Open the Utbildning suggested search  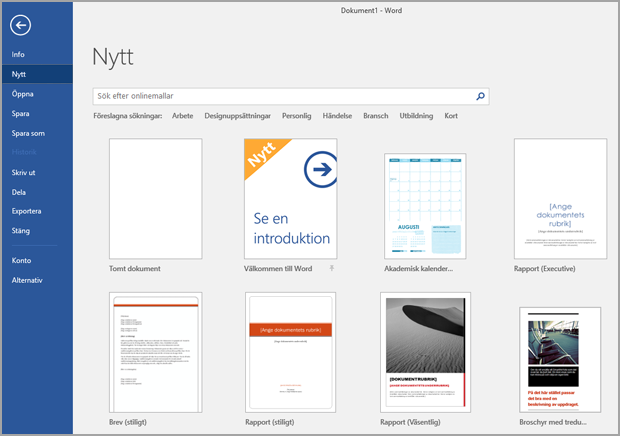point(416,116)
